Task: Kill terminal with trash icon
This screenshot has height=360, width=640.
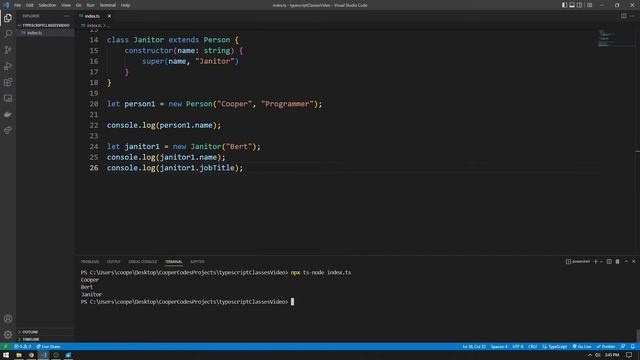Action: [x=618, y=262]
